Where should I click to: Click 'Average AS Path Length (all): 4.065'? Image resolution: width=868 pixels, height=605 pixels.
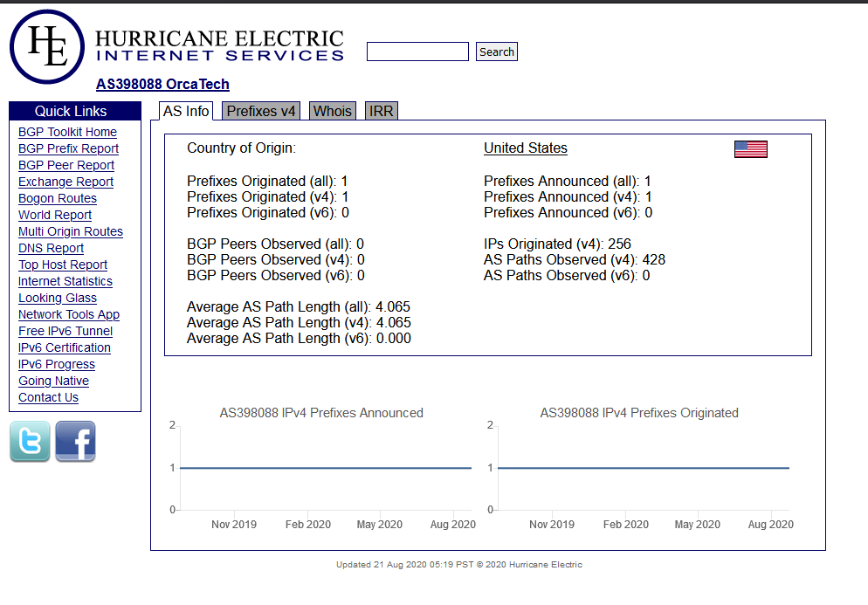point(299,306)
